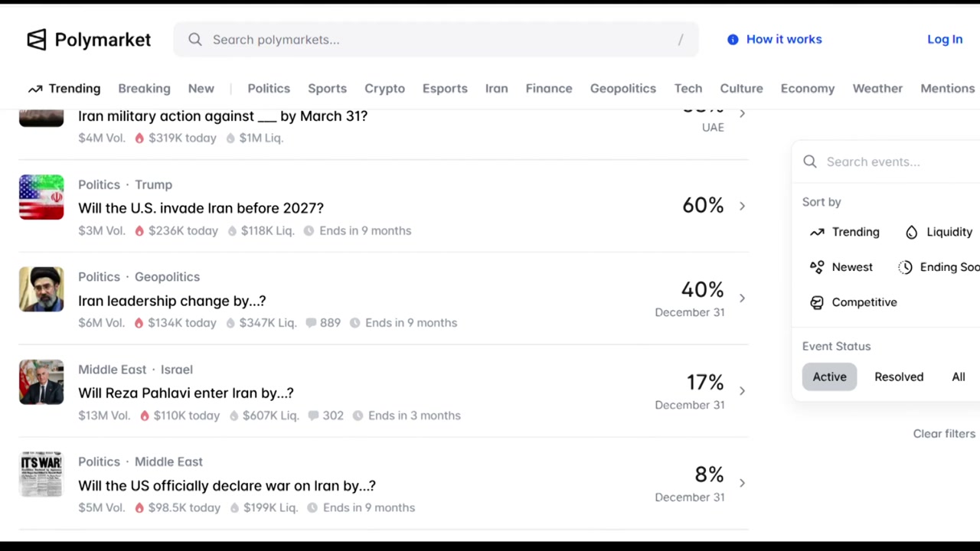Switch to the Geopolitics category tab

622,88
